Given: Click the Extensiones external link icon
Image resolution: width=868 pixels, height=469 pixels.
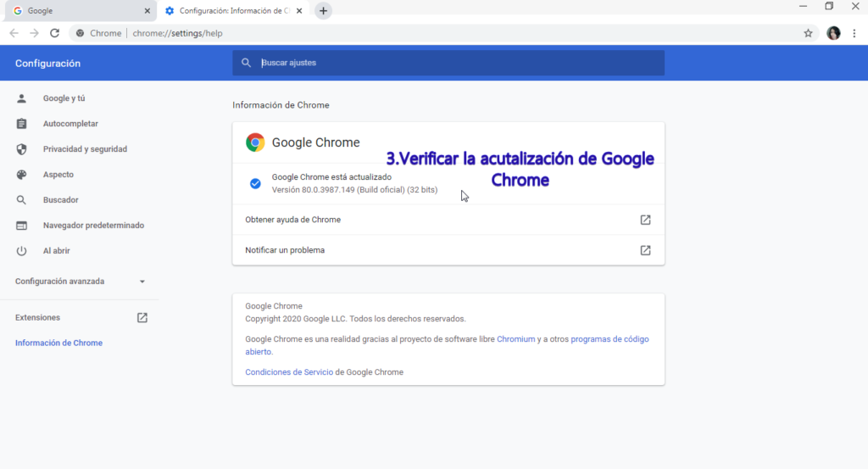Looking at the screenshot, I should click(x=142, y=317).
